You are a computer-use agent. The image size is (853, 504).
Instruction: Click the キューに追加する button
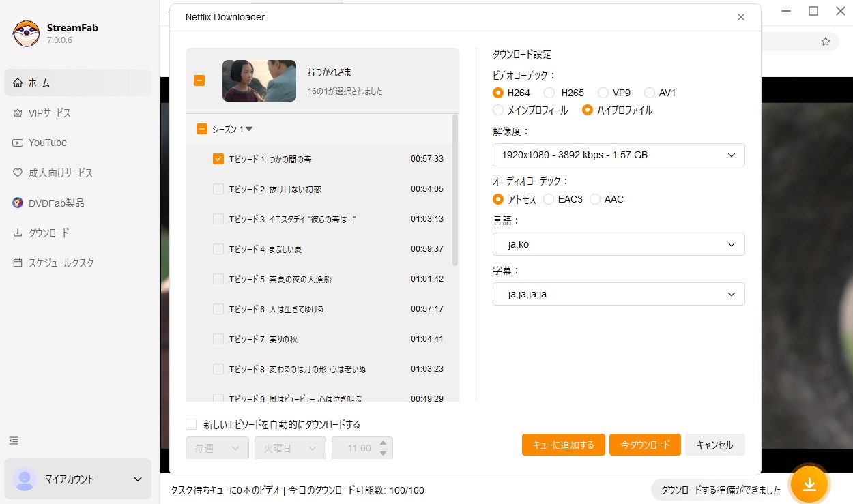click(563, 444)
